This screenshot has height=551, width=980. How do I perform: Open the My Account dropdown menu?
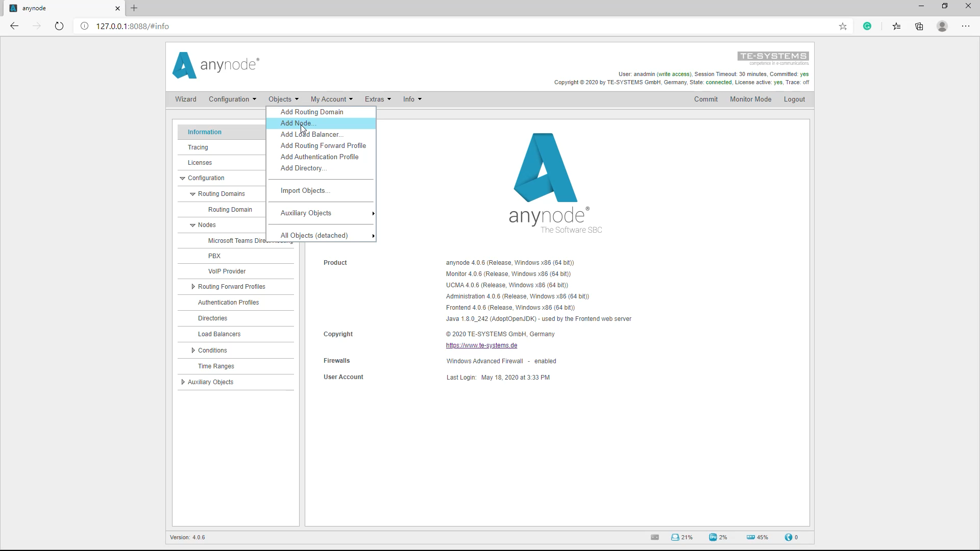pos(331,99)
